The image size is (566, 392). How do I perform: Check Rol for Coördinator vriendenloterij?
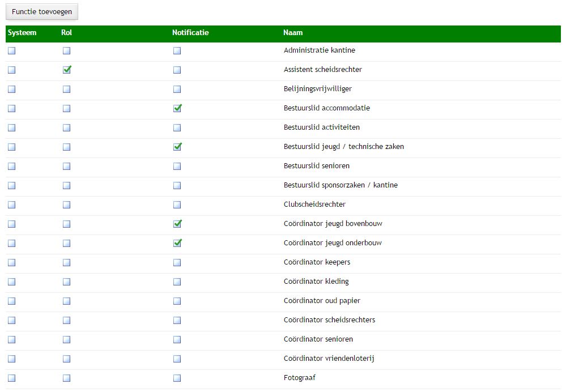67,359
